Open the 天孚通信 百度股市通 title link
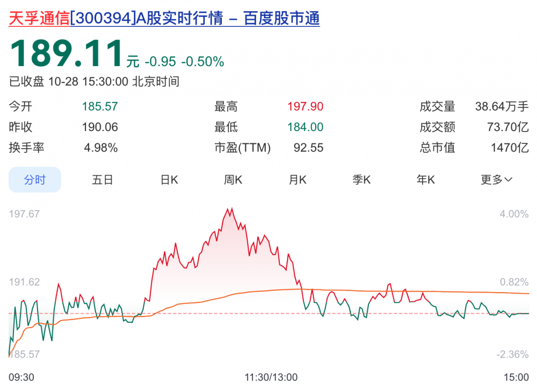537x392 pixels. pyautogui.click(x=164, y=19)
